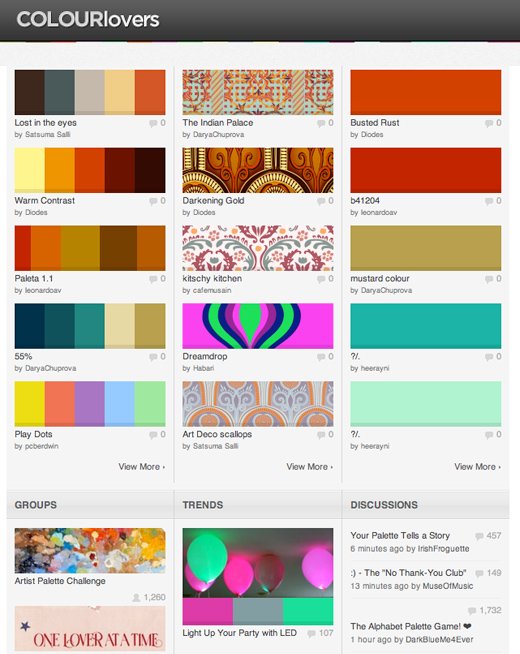Click members icon under Artist Palette Challenge

tap(136, 598)
